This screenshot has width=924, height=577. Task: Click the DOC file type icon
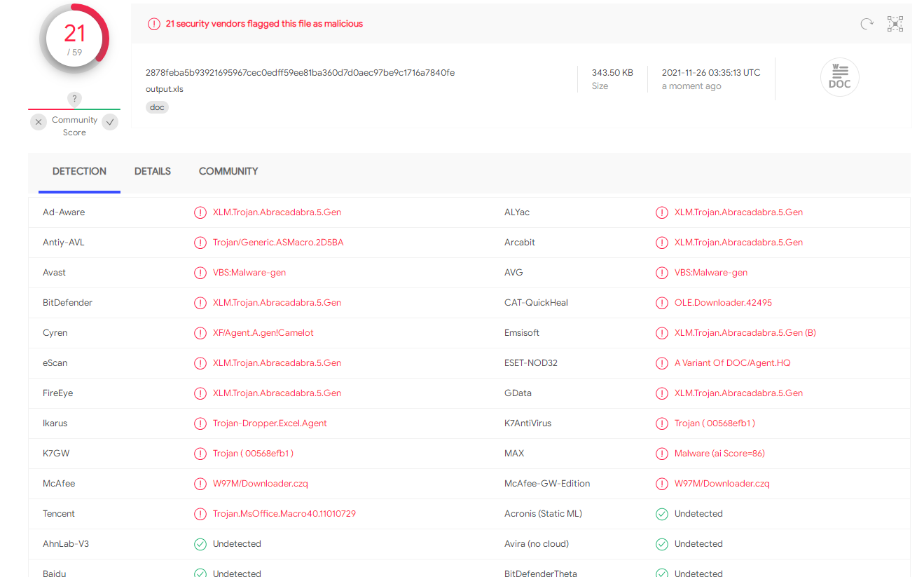point(839,77)
